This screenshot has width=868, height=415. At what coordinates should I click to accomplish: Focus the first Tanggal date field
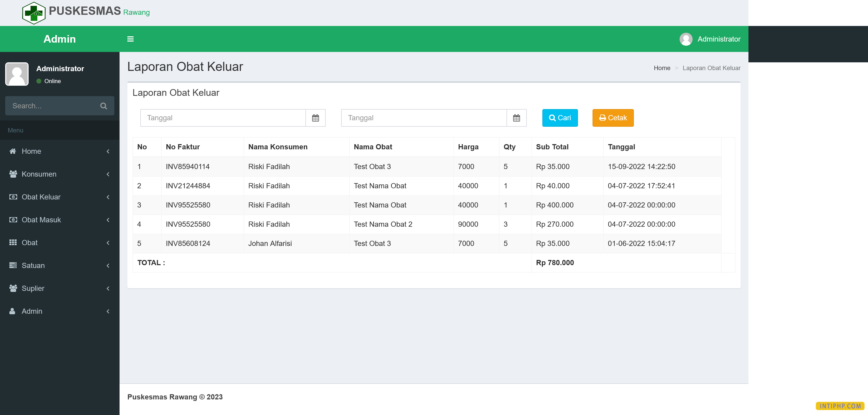pos(223,118)
